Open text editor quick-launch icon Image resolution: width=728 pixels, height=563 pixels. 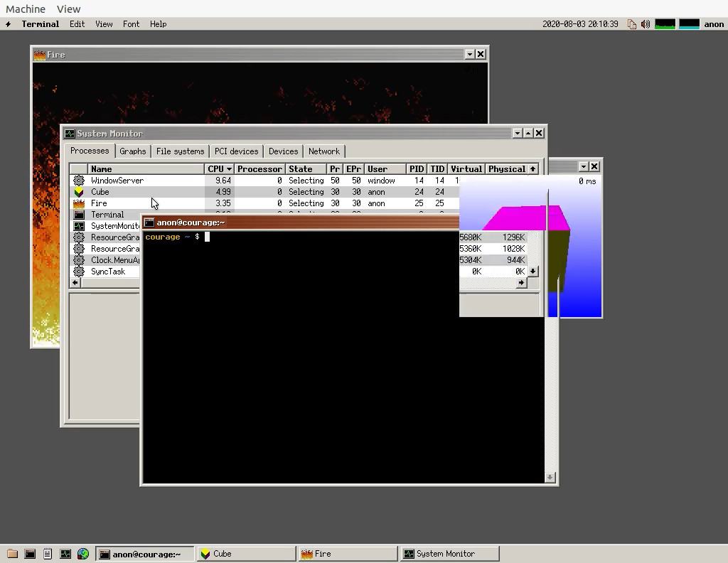(x=48, y=554)
